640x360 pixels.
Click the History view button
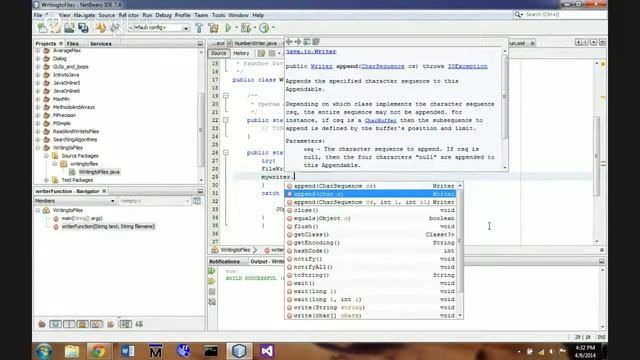click(x=241, y=53)
